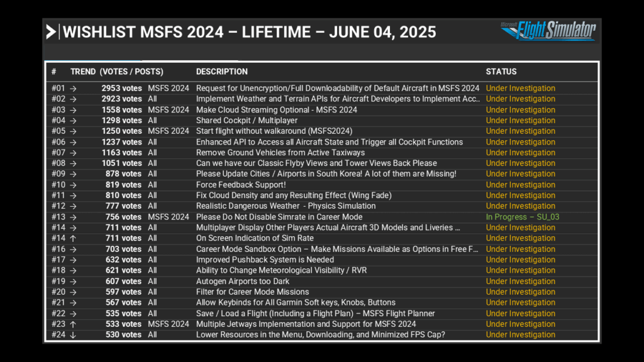Open 'Autogen Airports too Dark' entry
This screenshot has height=362, width=644.
(243, 282)
